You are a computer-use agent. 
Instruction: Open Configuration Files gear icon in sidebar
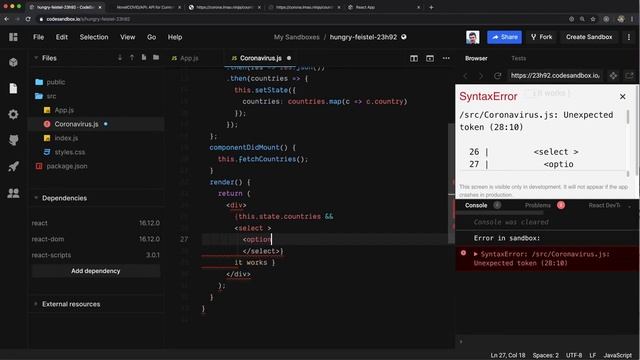[13, 114]
